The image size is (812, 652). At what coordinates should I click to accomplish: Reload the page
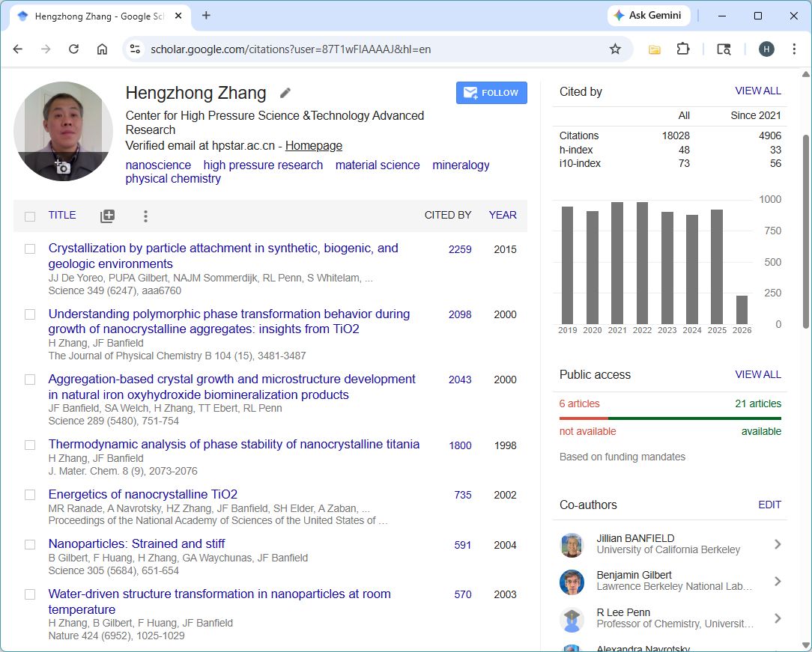tap(73, 49)
